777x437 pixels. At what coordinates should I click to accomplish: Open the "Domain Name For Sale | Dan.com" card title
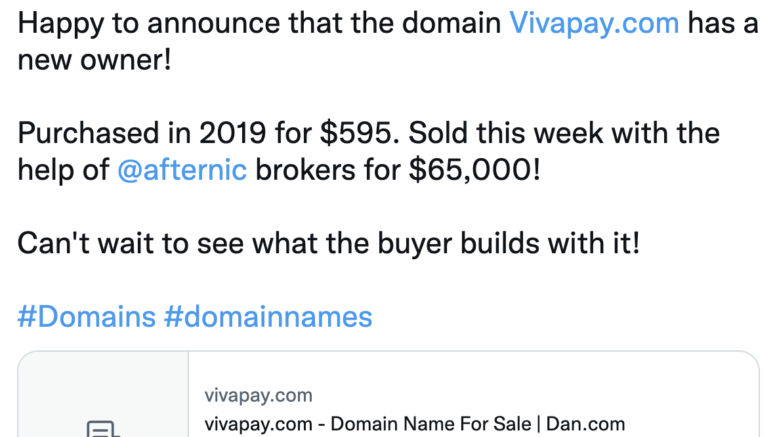(414, 424)
